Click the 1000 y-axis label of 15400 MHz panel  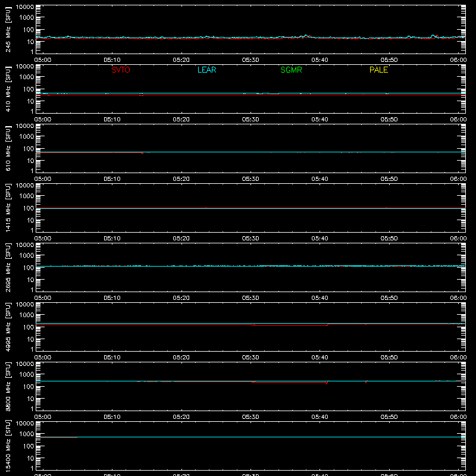[x=27, y=434]
